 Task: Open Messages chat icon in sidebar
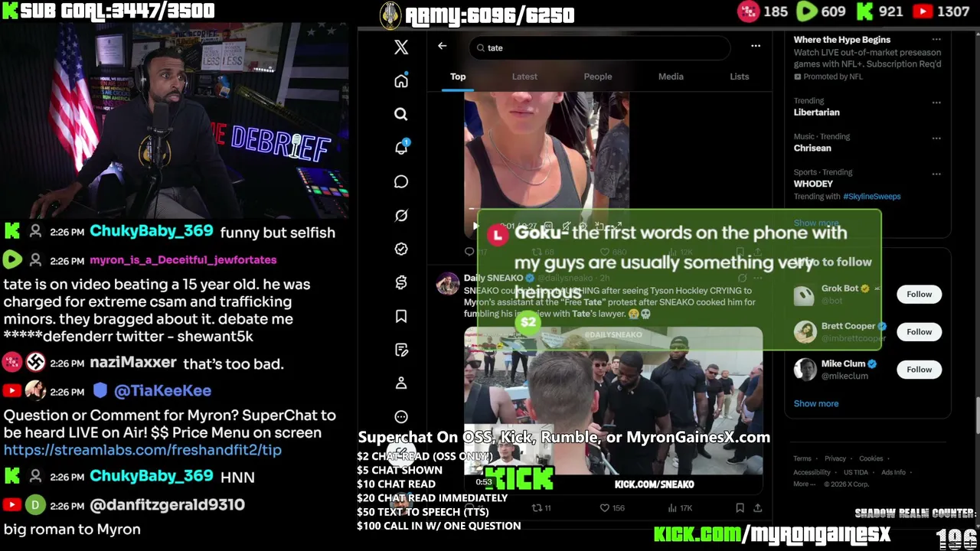(x=401, y=181)
